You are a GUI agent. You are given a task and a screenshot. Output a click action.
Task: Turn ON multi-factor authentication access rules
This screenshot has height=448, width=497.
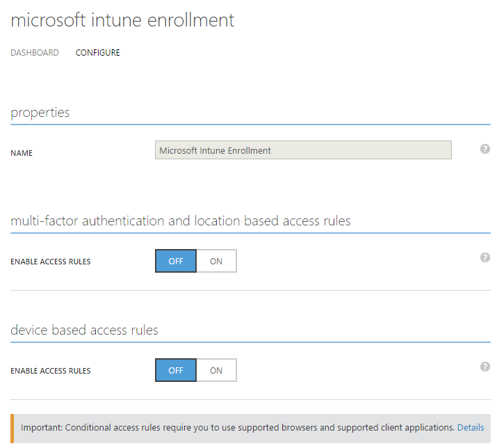click(216, 261)
